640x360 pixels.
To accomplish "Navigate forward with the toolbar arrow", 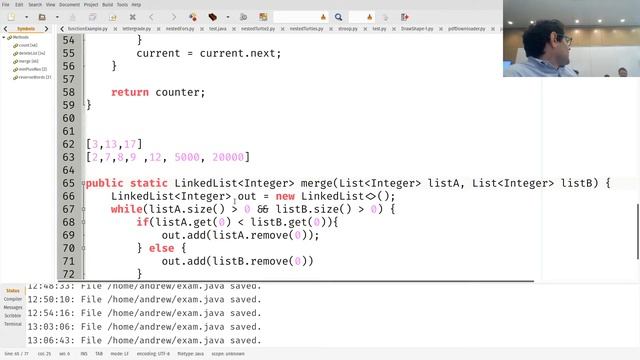I will point(174,17).
